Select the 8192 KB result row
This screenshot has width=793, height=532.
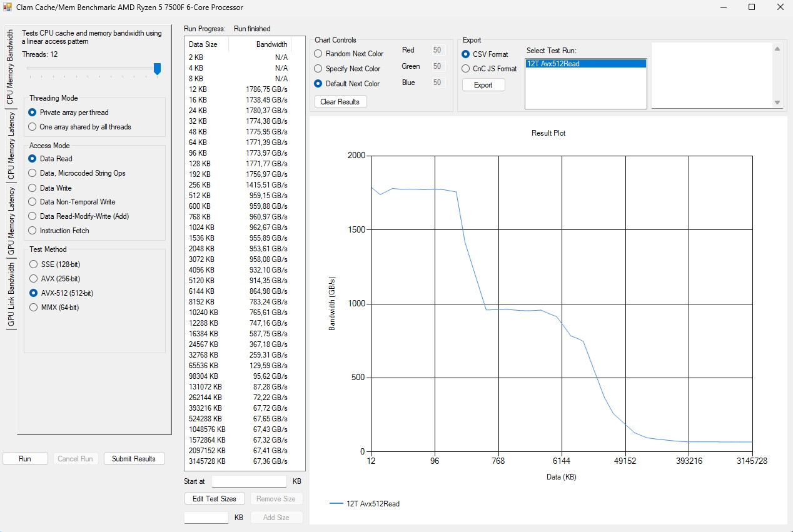pos(238,302)
